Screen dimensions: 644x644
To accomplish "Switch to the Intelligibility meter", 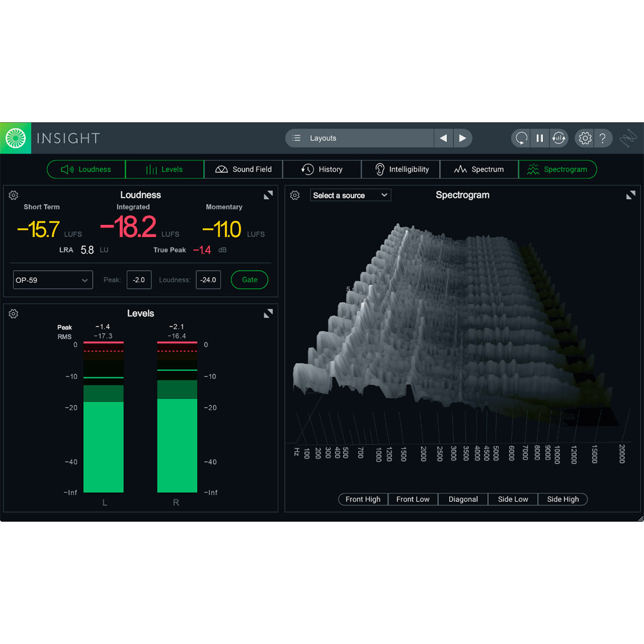I will click(x=400, y=169).
